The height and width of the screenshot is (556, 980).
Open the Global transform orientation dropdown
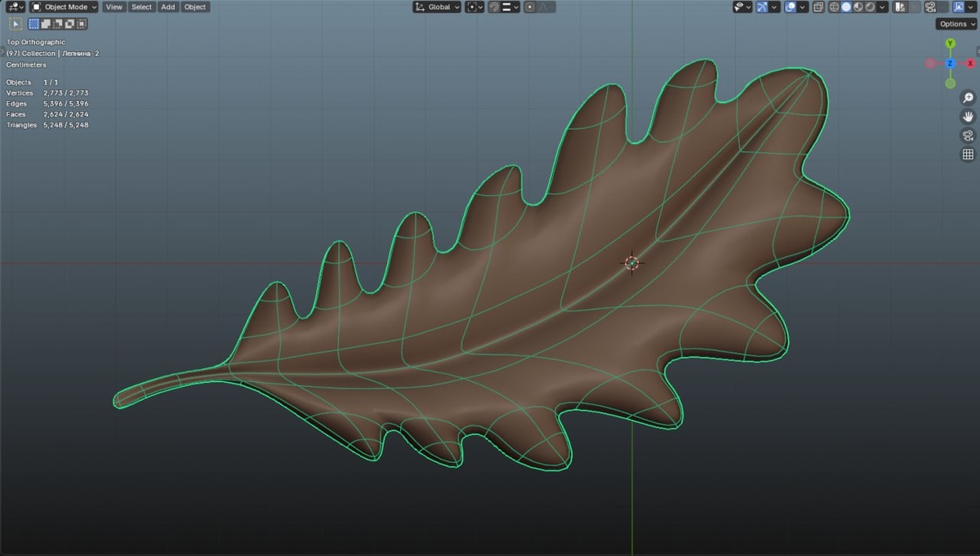437,7
